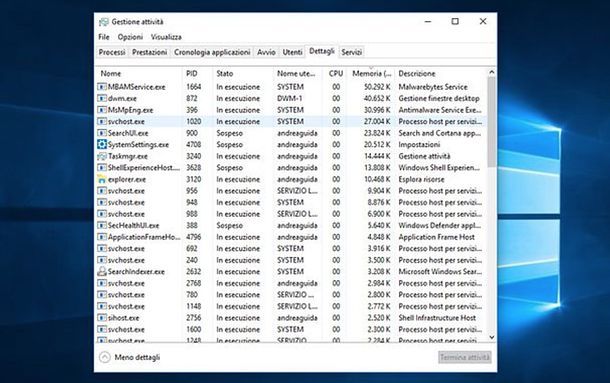Screen dimensions: 610x383
Task: Sort by the PID column header
Action: 197,74
